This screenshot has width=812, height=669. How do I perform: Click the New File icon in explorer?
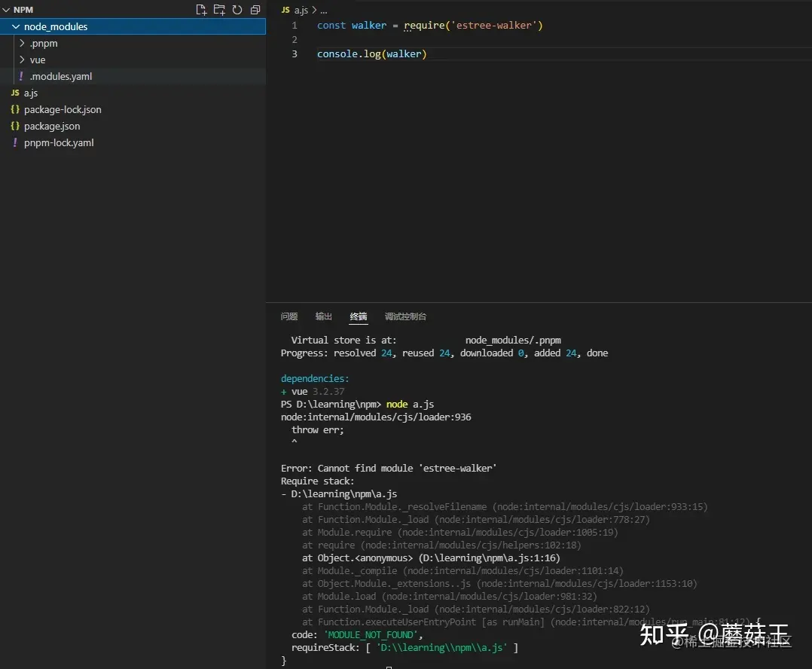(201, 10)
